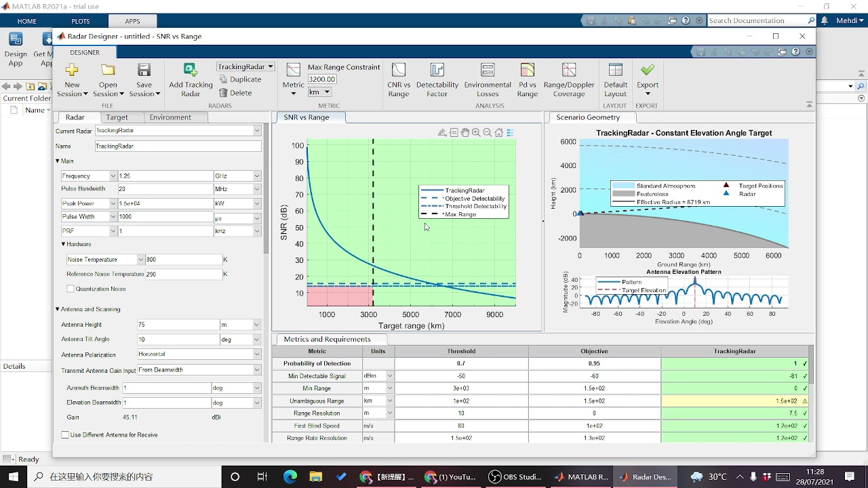Image resolution: width=868 pixels, height=488 pixels.
Task: Open Microsoft Edge from taskbar
Action: (x=290, y=476)
